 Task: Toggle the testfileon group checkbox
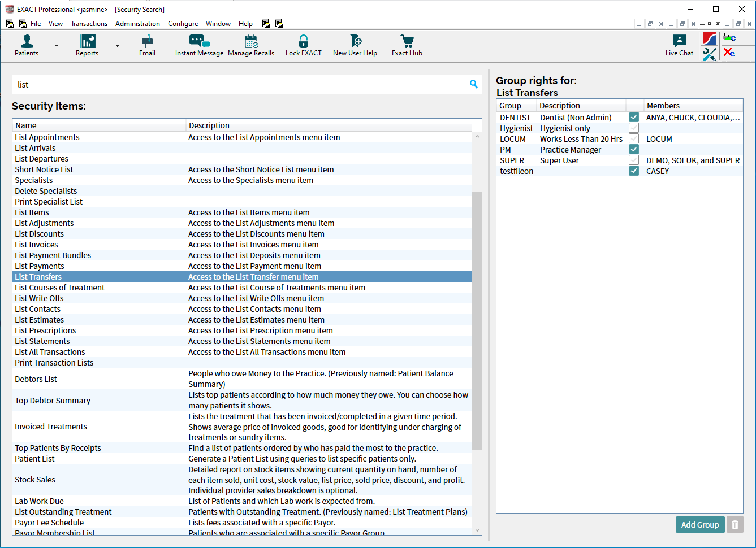point(634,171)
